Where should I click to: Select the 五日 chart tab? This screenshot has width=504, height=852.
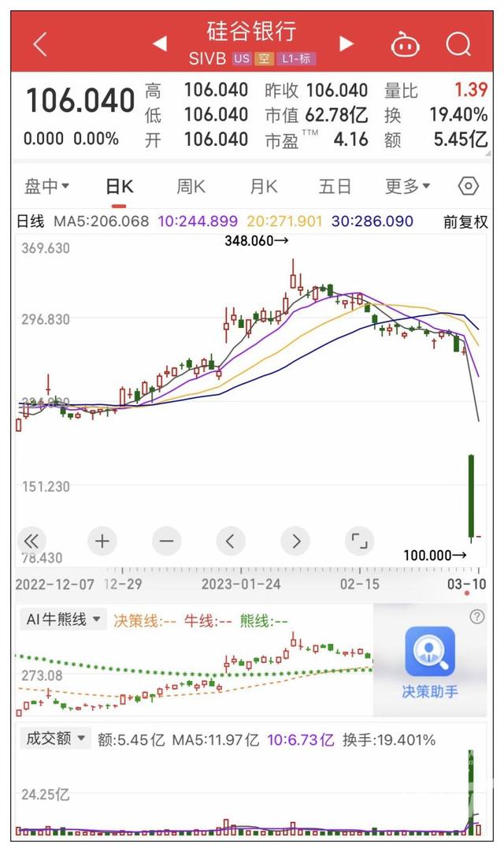[335, 187]
